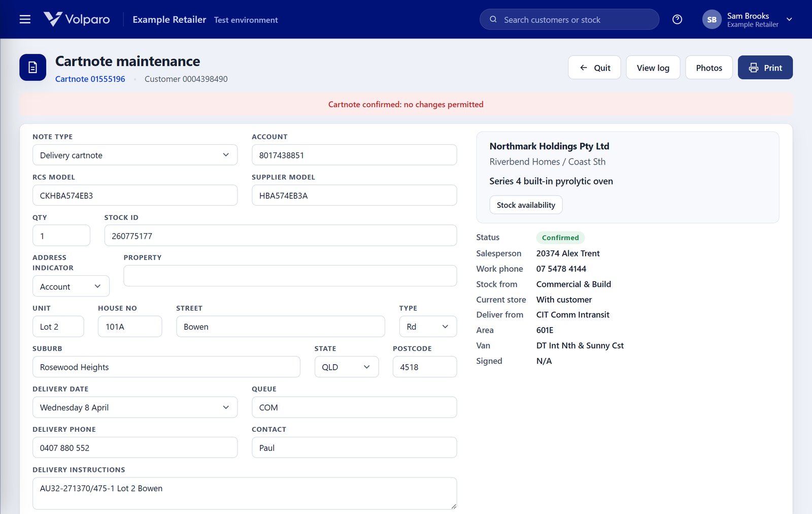Viewport: 812px width, 514px height.
Task: Click the View log button
Action: pyautogui.click(x=653, y=68)
